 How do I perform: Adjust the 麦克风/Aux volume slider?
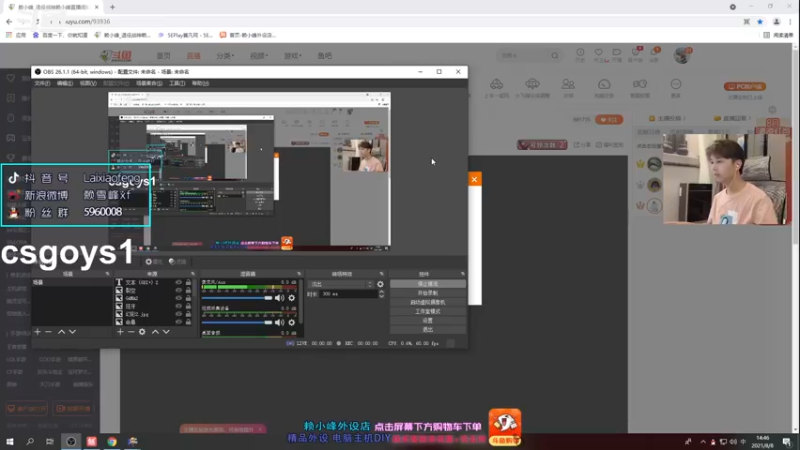pos(237,298)
